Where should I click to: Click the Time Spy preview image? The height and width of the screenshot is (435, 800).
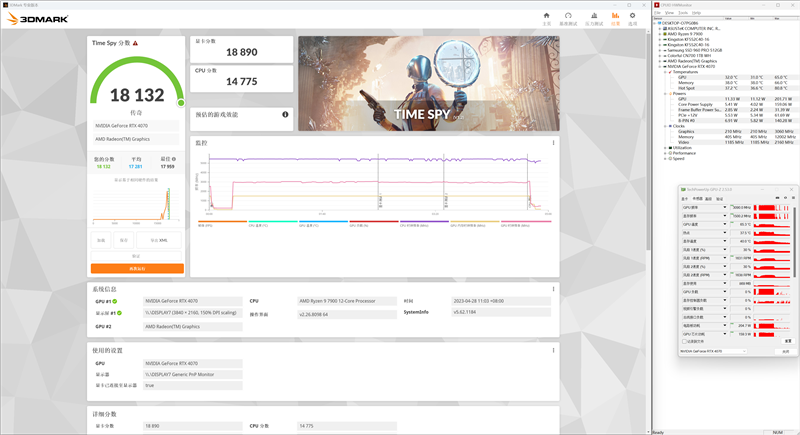429,83
